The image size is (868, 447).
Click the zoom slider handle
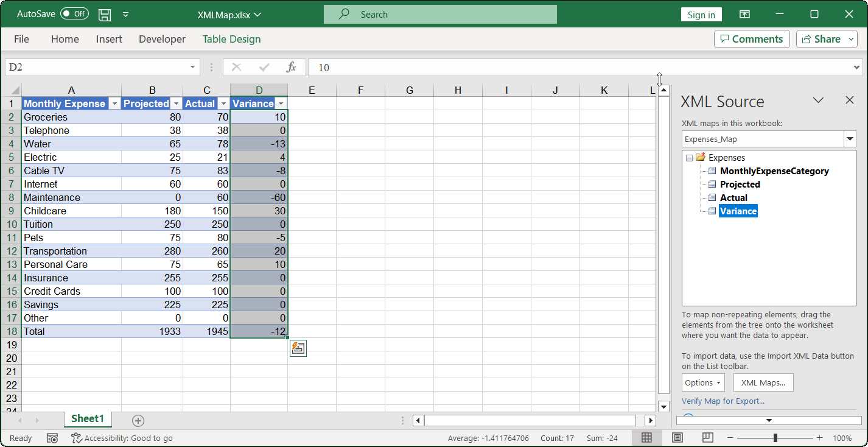775,438
